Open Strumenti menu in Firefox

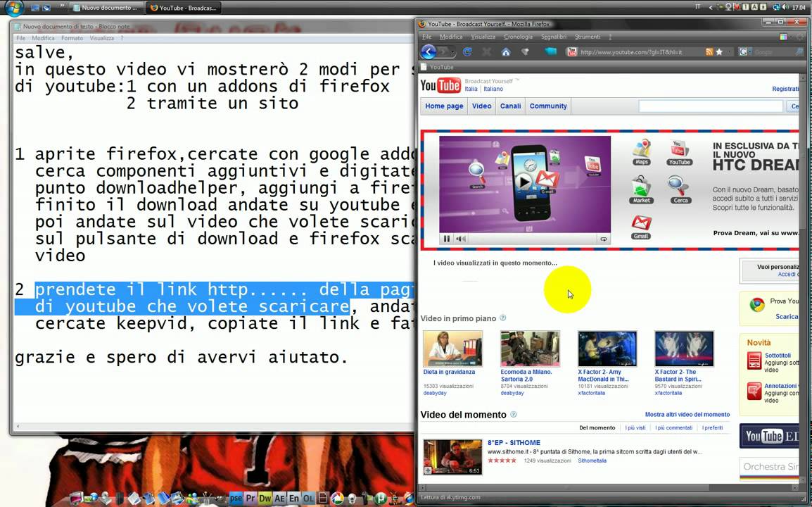(x=588, y=37)
